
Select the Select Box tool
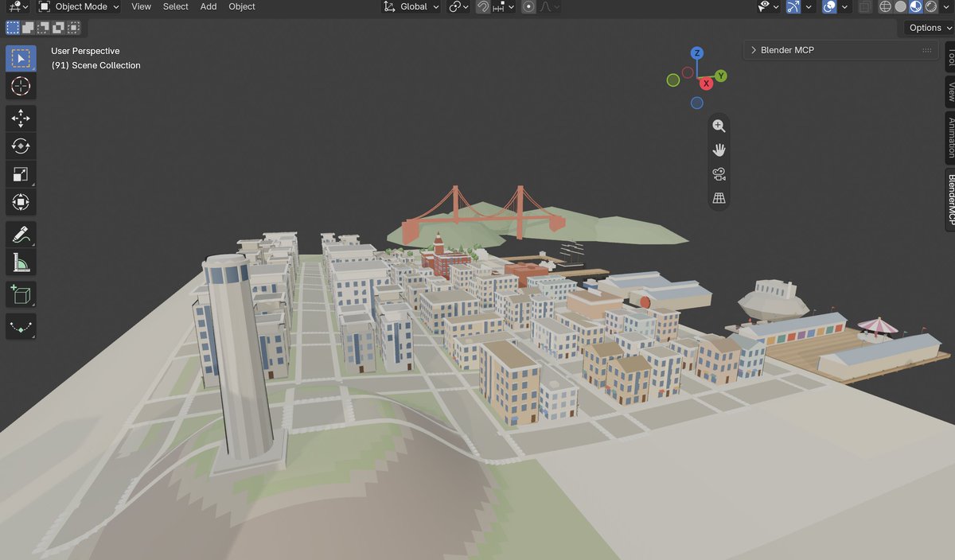[21, 58]
